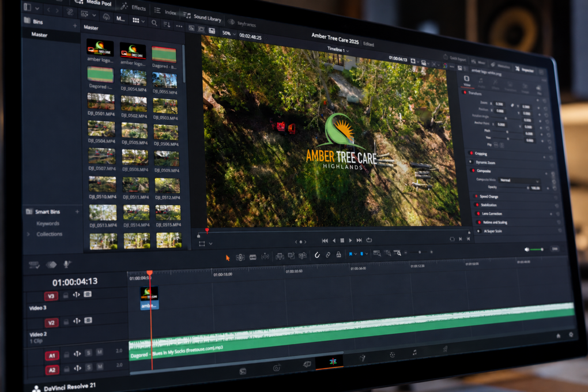Click the blue Marker icon
The height and width of the screenshot is (392, 588).
361,254
